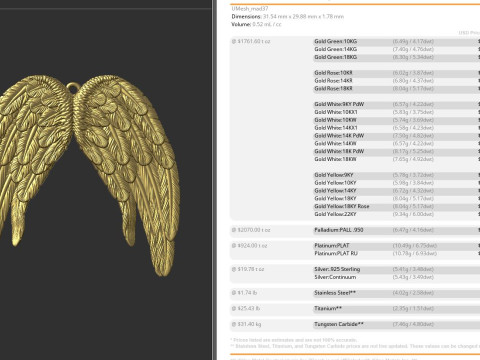480x360 pixels.
Task: Select the Gold Rose:18KR row
Action: [x=397, y=88]
